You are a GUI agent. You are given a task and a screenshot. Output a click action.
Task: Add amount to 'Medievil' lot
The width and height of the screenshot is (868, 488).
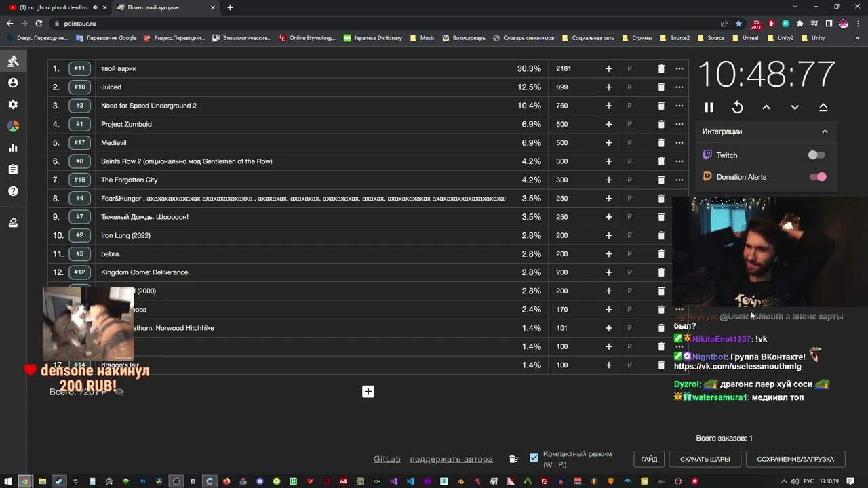[609, 142]
